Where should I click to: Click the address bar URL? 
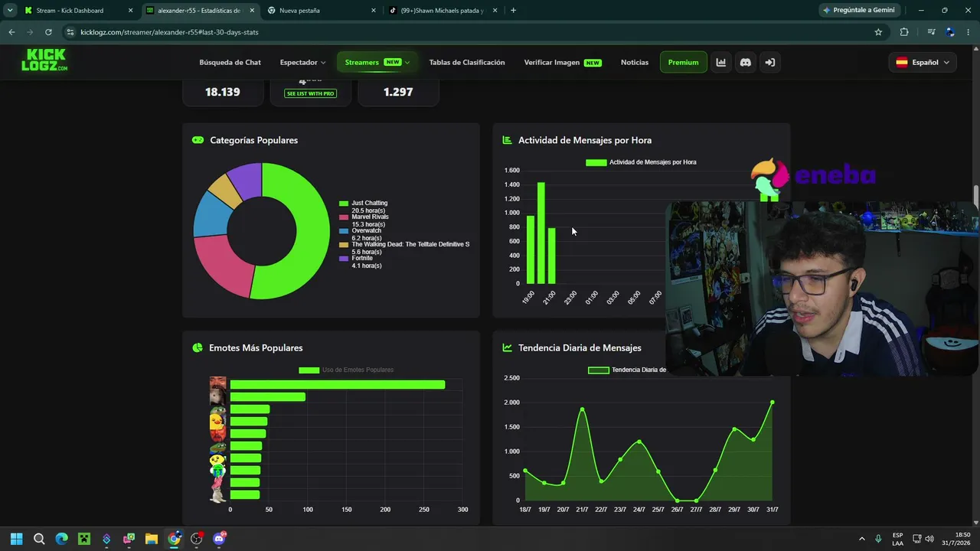click(x=169, y=32)
